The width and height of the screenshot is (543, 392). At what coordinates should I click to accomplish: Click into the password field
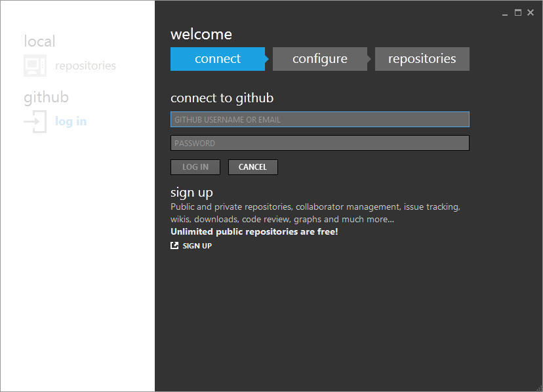tap(320, 143)
